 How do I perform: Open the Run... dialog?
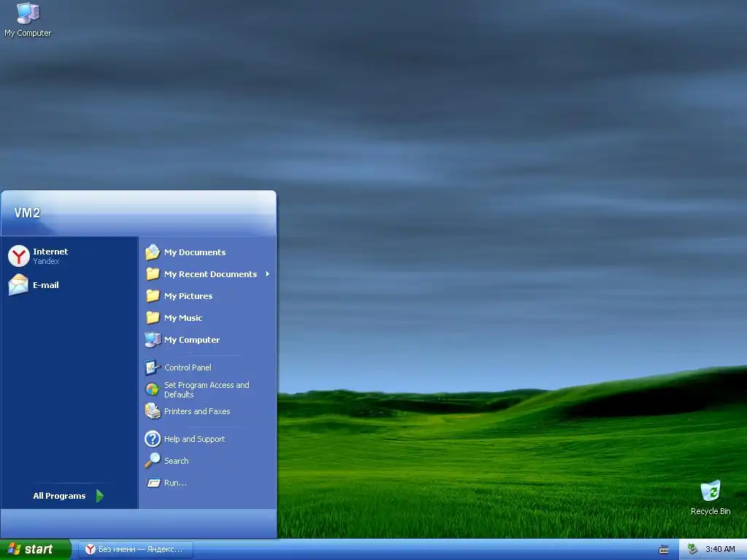(x=208, y=483)
